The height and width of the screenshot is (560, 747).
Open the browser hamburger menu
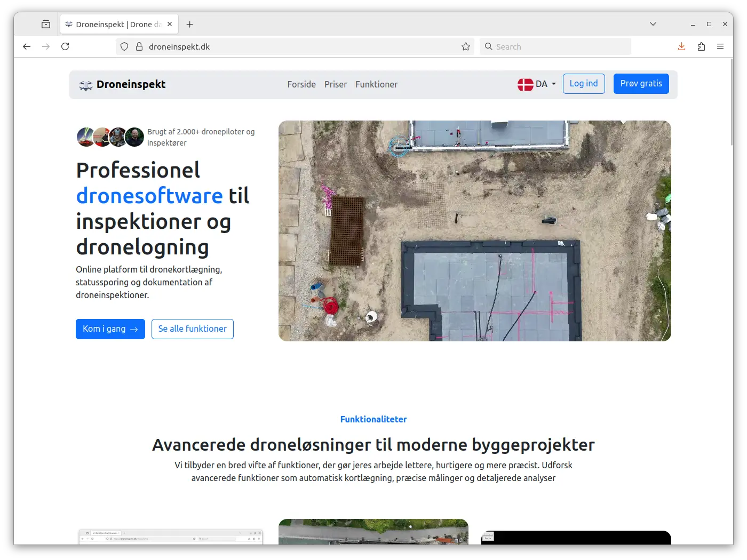721,46
